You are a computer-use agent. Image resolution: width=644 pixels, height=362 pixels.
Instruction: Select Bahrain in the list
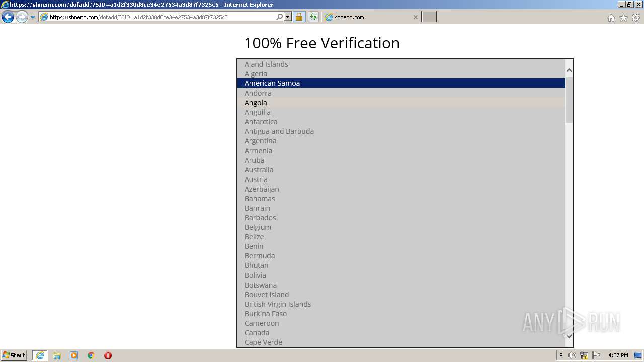pos(401,208)
